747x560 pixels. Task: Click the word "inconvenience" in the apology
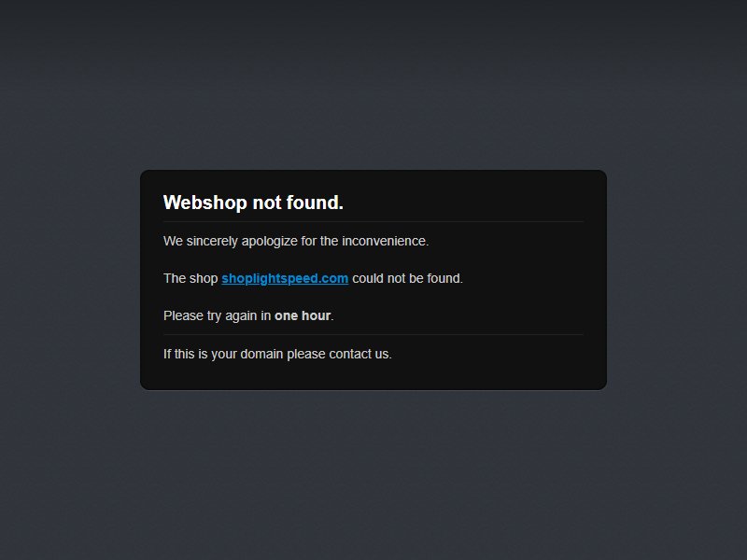coord(384,242)
